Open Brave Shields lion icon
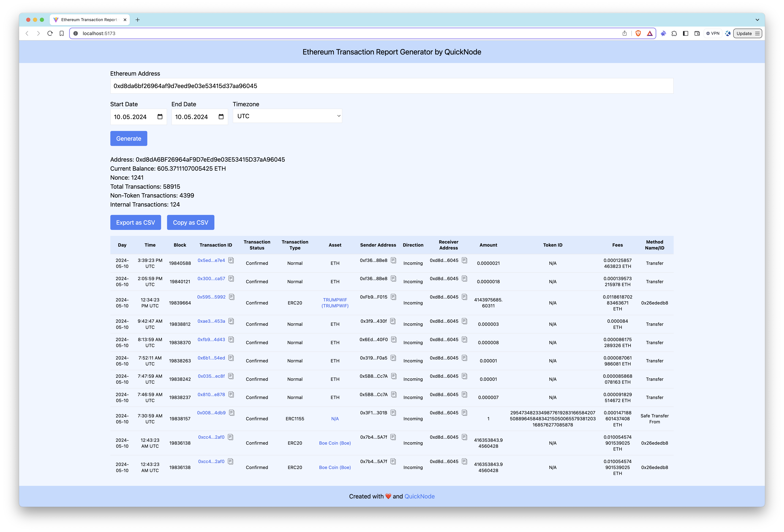784x532 pixels. point(638,33)
